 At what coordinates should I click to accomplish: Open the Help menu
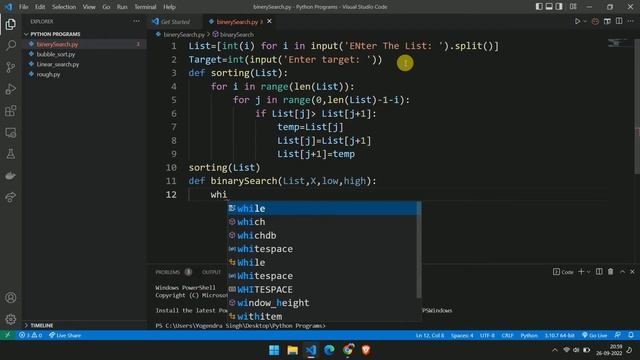coord(169,7)
